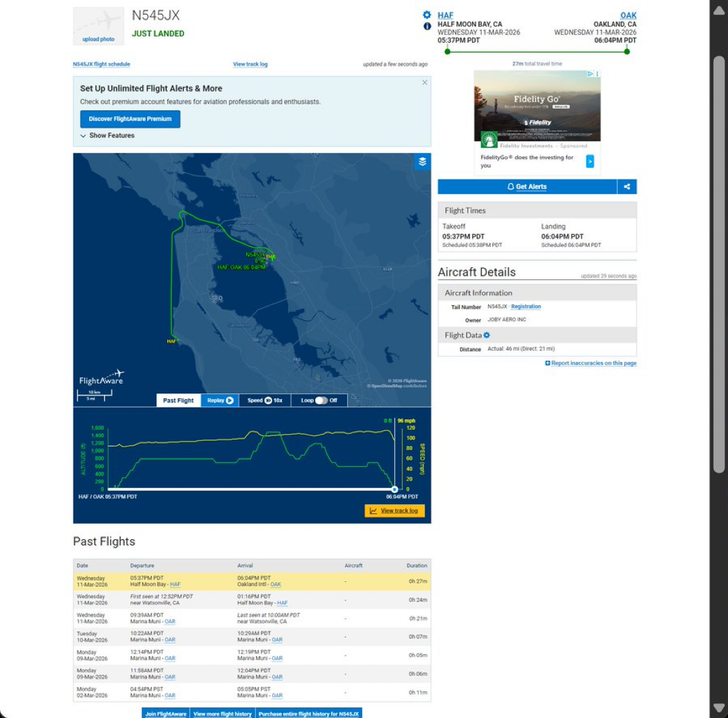Click View more flight history button
728x718 pixels.
pyautogui.click(x=222, y=713)
